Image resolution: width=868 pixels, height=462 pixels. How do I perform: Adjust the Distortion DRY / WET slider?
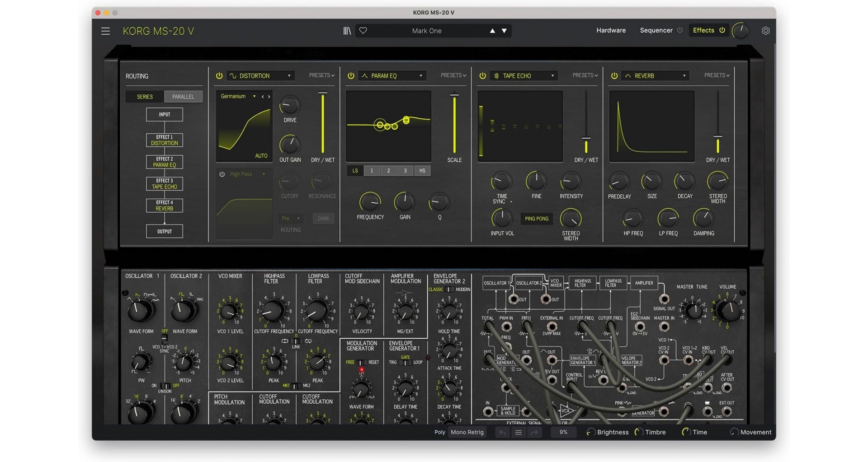tap(322, 123)
